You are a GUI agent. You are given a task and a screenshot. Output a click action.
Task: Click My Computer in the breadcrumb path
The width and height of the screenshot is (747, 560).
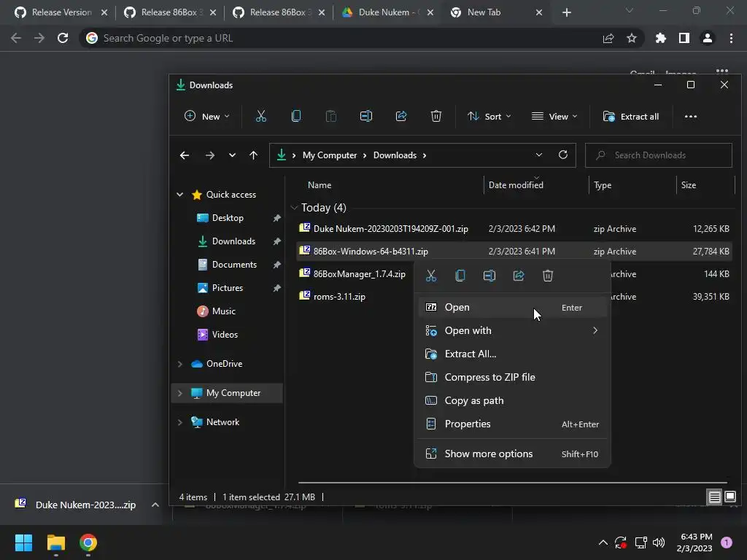point(330,155)
